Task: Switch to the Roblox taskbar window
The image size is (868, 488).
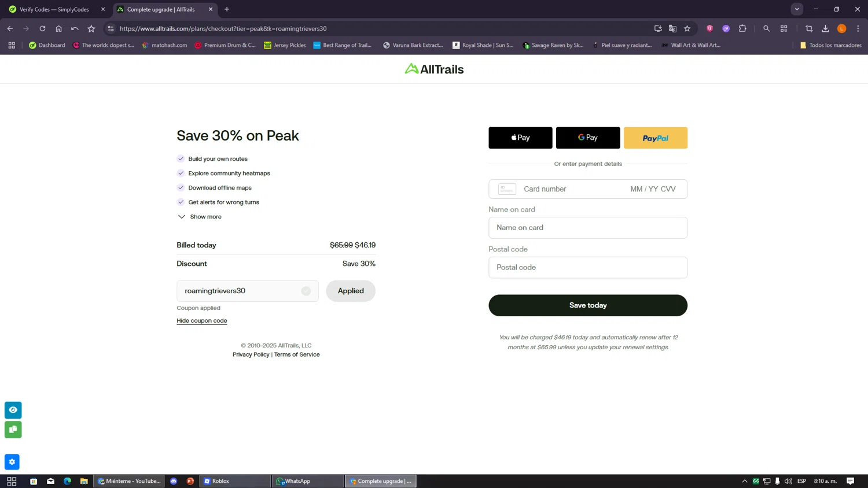Action: 235,481
